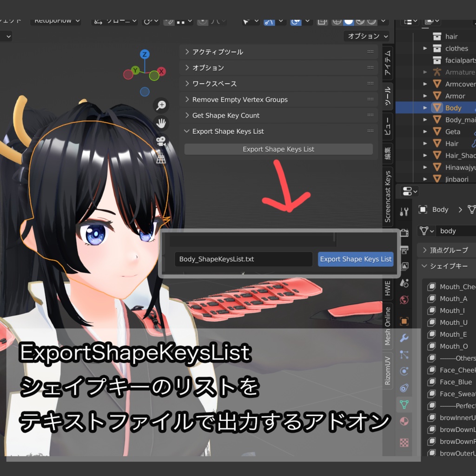Open the green Object Data properties tab
The image size is (476, 476).
(x=404, y=404)
